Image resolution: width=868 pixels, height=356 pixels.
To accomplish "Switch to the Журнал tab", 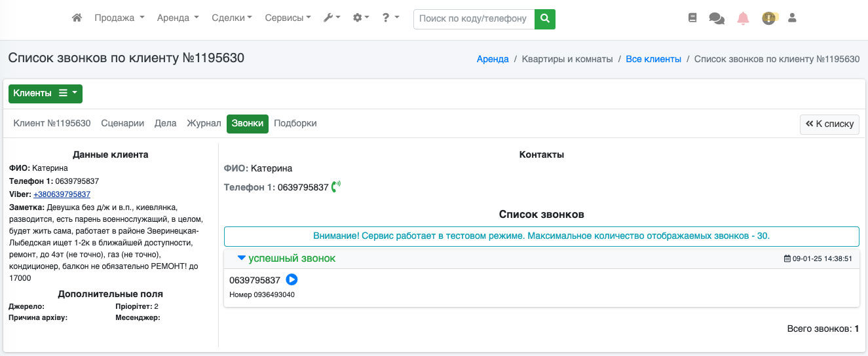I will tap(204, 124).
